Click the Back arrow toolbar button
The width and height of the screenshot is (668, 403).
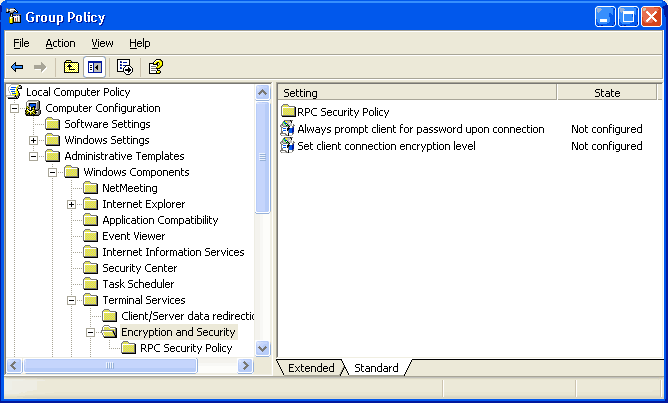point(17,67)
